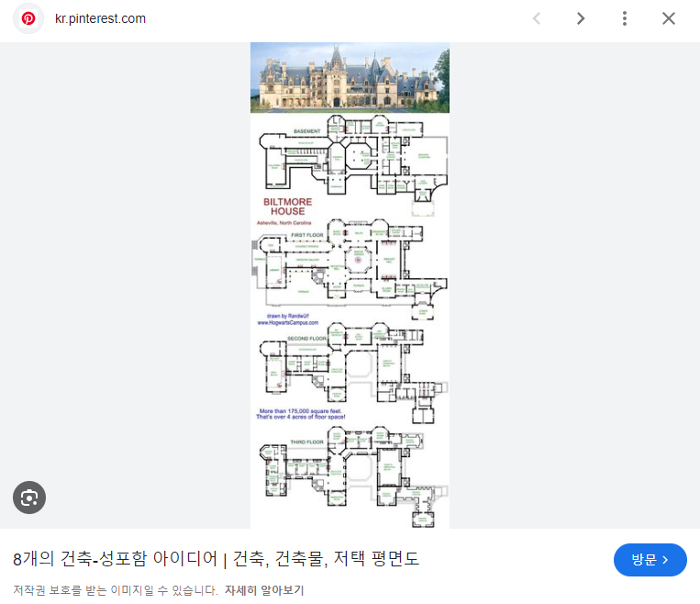
Task: Go to the next image arrow
Action: 581,18
